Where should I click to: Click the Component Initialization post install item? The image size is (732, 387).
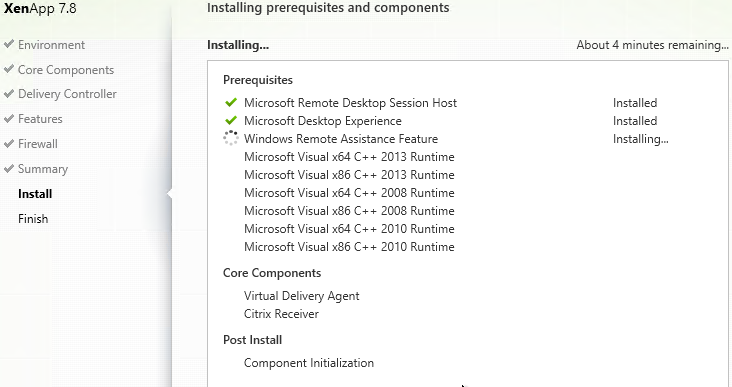click(x=309, y=363)
